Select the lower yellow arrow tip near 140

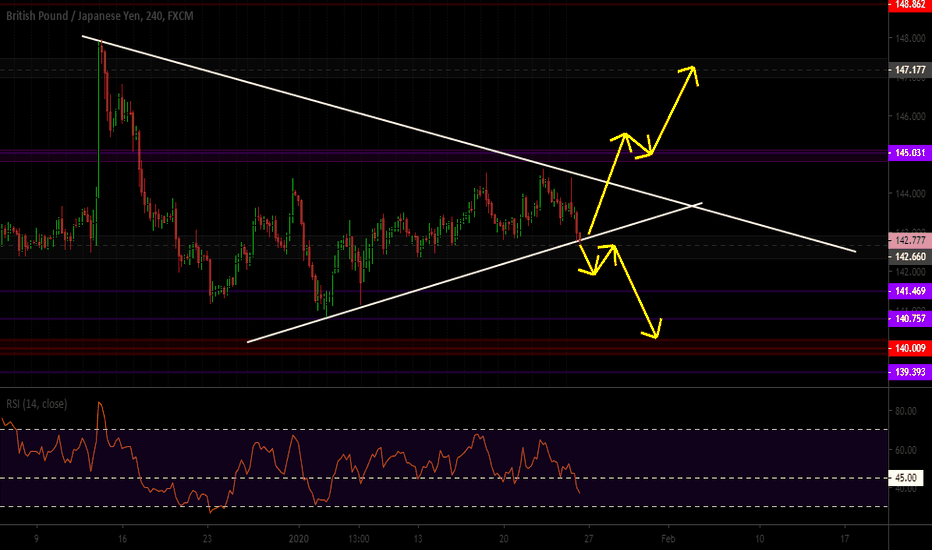pos(656,337)
